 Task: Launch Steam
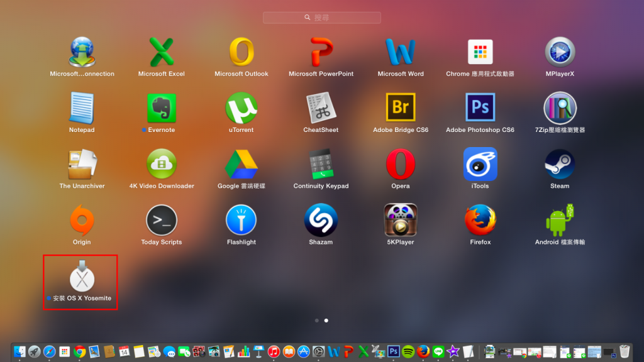tap(560, 165)
